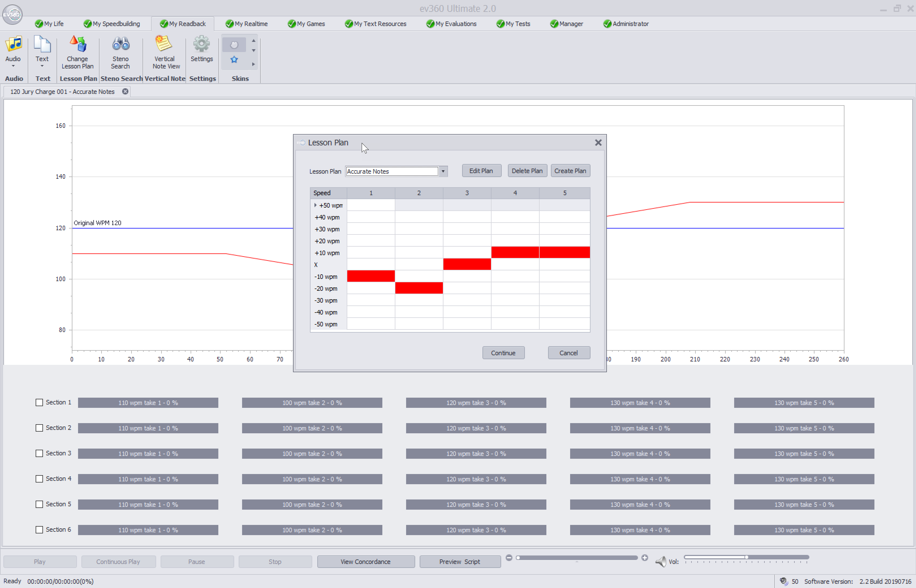
Task: Toggle Section 3 checkbox
Action: click(x=39, y=453)
